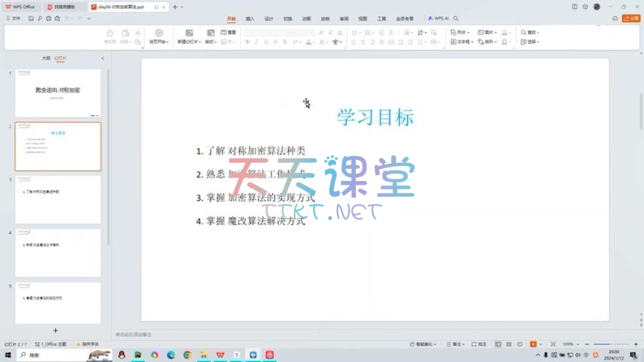
Task: Toggle italic text formatting
Action: 257,42
